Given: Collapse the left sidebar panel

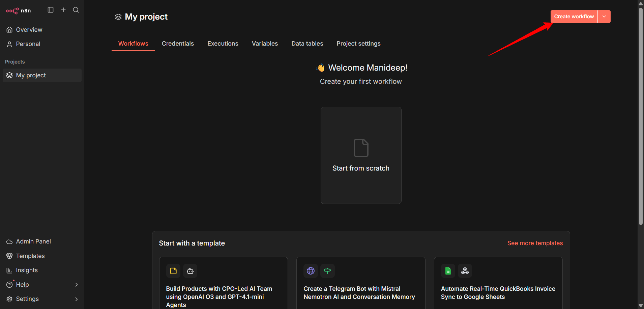Looking at the screenshot, I should point(50,10).
